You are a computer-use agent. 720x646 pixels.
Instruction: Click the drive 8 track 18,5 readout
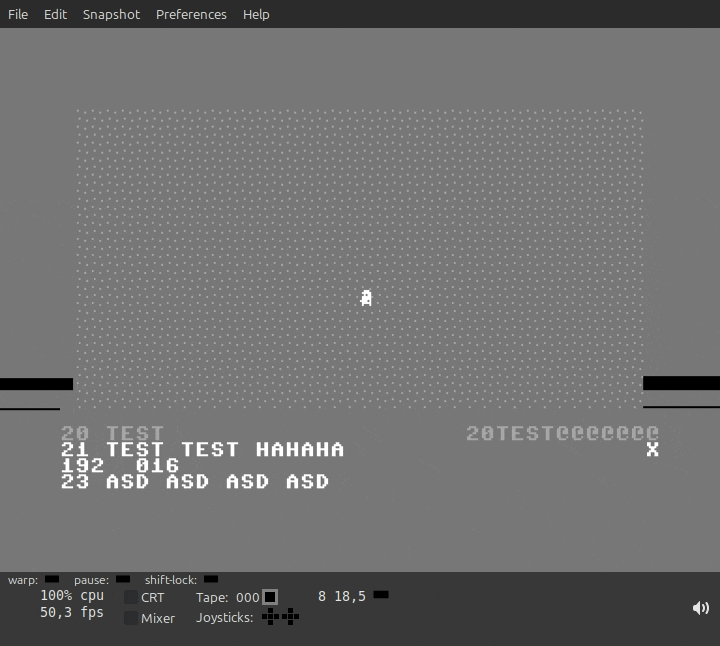[350, 596]
